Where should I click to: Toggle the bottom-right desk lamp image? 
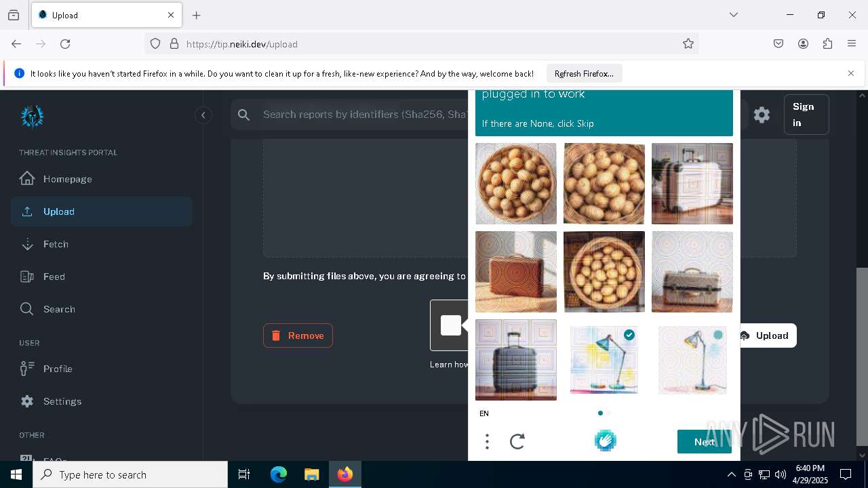692,360
